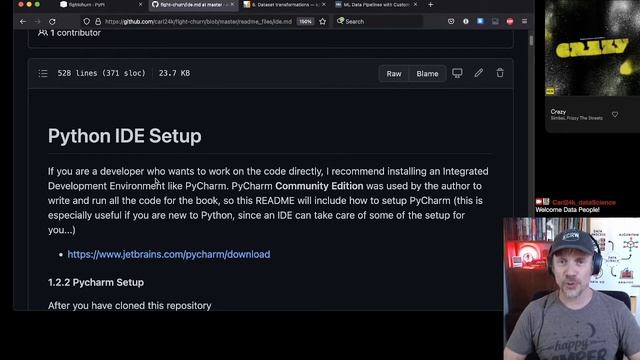Click the red adblock extension icon
The image size is (640, 360).
click(510, 22)
